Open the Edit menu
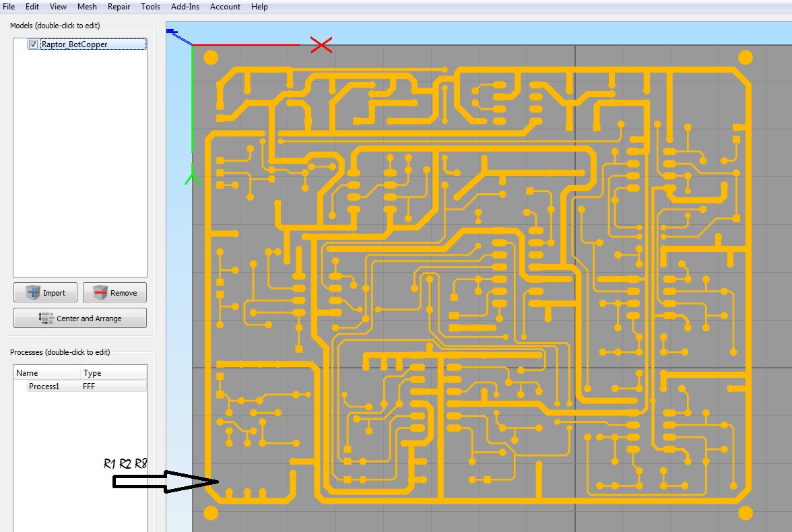This screenshot has width=792, height=532. [x=32, y=7]
